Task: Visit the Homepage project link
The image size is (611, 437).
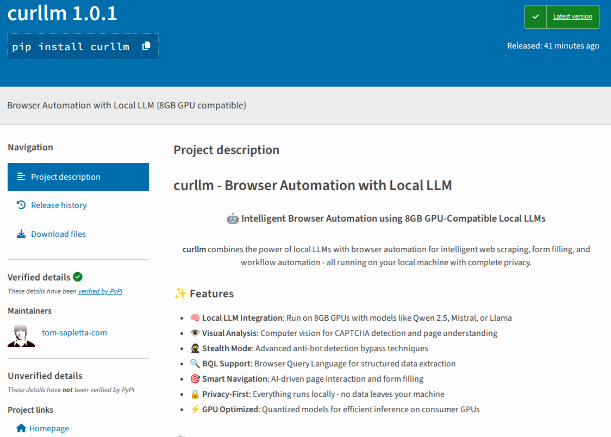Action: pyautogui.click(x=49, y=428)
